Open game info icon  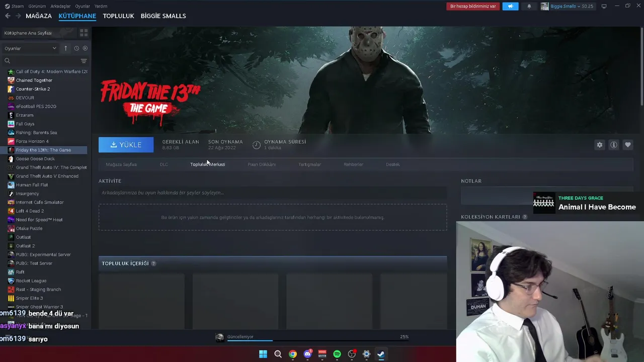(x=614, y=145)
